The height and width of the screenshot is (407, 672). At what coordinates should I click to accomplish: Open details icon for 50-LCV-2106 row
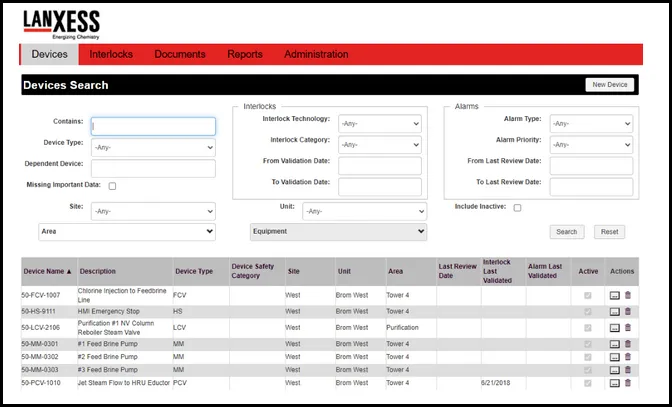pos(615,328)
